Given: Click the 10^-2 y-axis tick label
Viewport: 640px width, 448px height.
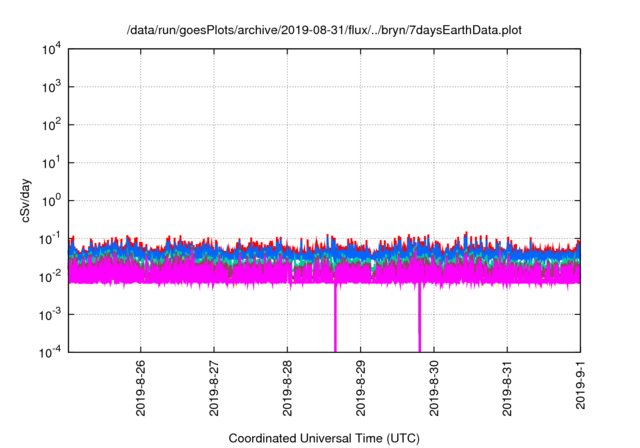Looking at the screenshot, I should point(50,276).
